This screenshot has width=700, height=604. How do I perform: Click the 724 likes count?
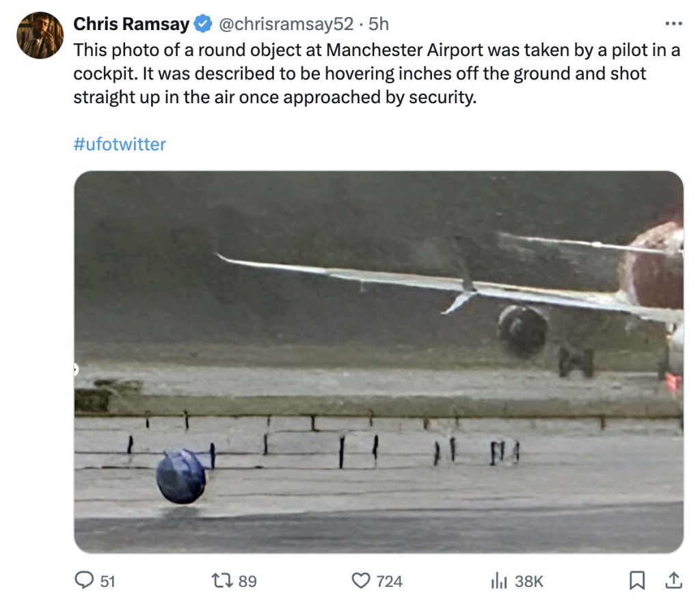pyautogui.click(x=389, y=581)
